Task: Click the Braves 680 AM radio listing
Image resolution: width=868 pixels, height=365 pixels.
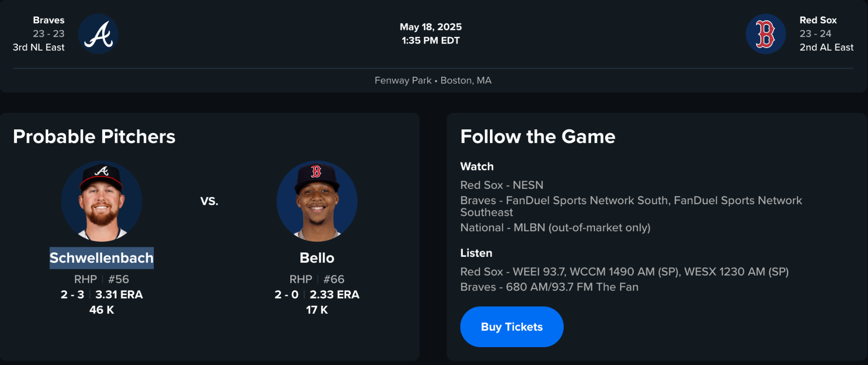Action: pyautogui.click(x=549, y=287)
